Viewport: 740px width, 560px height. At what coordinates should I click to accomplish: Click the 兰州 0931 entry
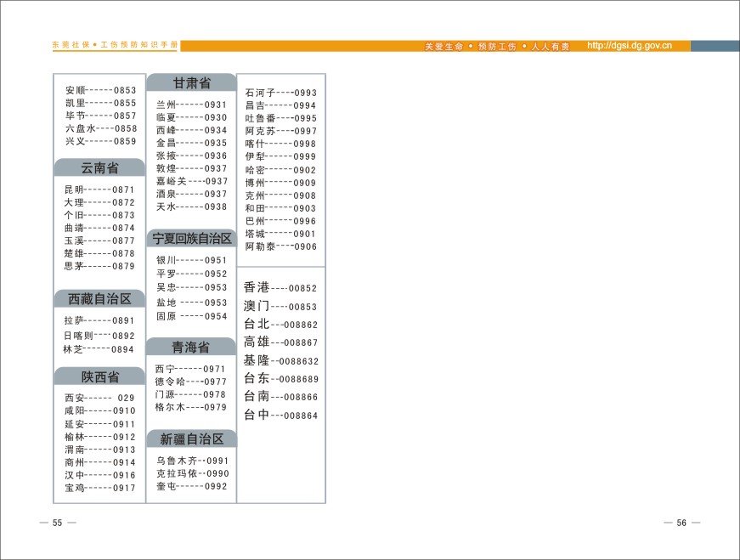tap(192, 105)
